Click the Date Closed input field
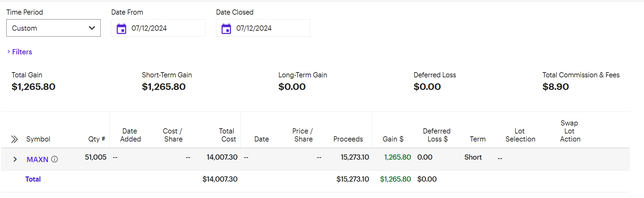The height and width of the screenshot is (198, 644). click(263, 28)
